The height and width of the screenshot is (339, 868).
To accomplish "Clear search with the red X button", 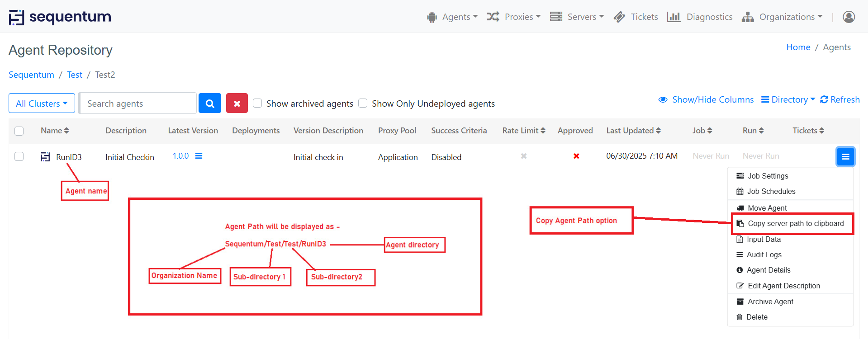I will click(x=237, y=104).
